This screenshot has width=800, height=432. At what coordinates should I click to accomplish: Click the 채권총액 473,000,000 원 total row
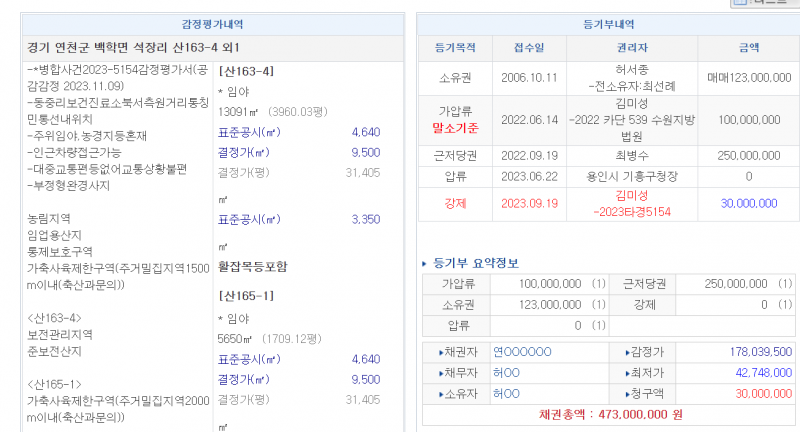607,414
